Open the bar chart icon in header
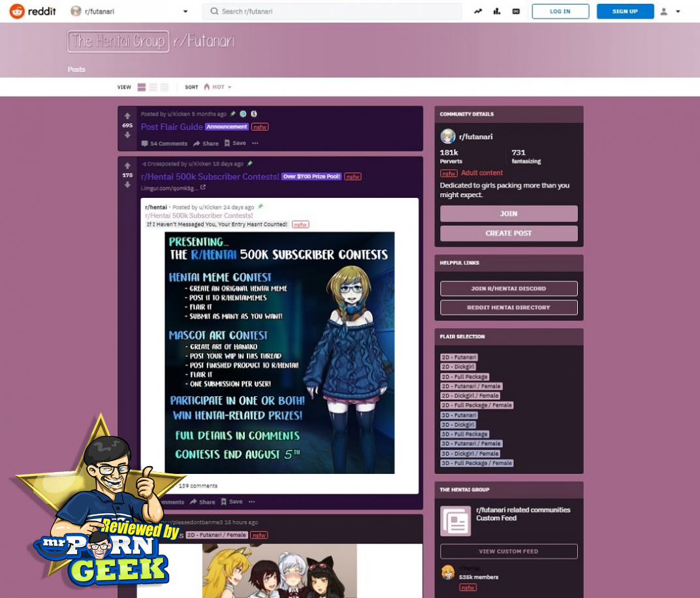The image size is (700, 598). [497, 11]
